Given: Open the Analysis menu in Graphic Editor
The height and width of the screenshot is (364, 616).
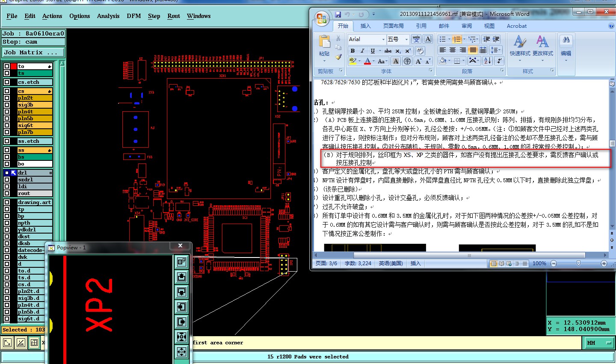Looking at the screenshot, I should (108, 16).
